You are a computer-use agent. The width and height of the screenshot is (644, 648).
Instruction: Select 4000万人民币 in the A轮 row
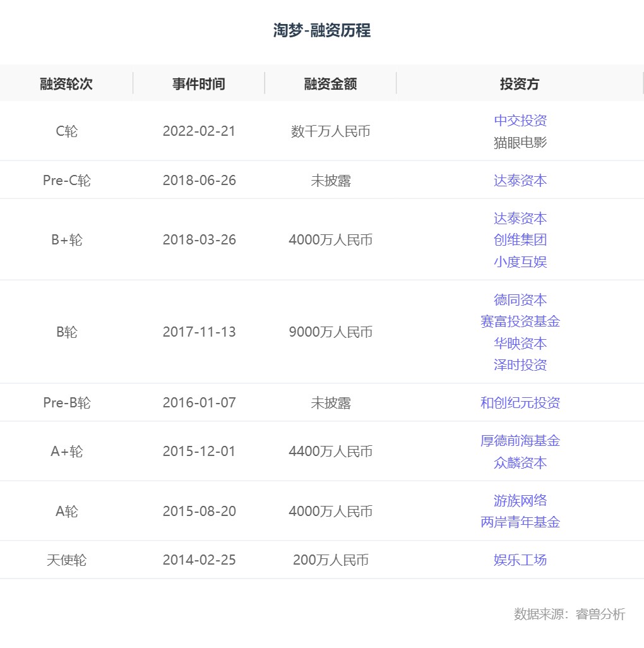(330, 511)
